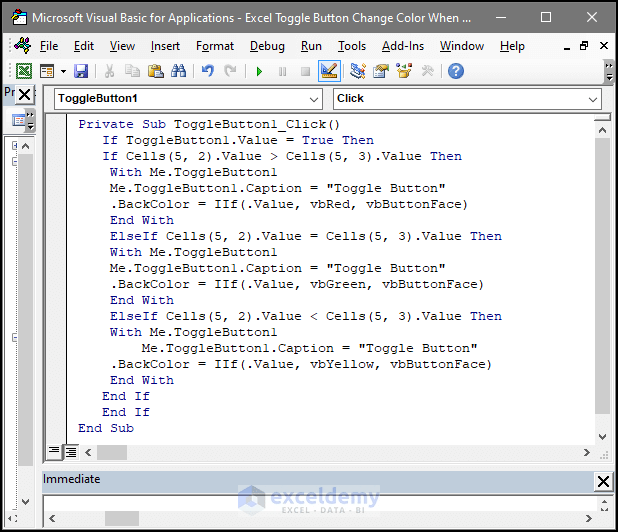This screenshot has height=532, width=618.
Task: Click the Immediate window input area
Action: [319, 504]
